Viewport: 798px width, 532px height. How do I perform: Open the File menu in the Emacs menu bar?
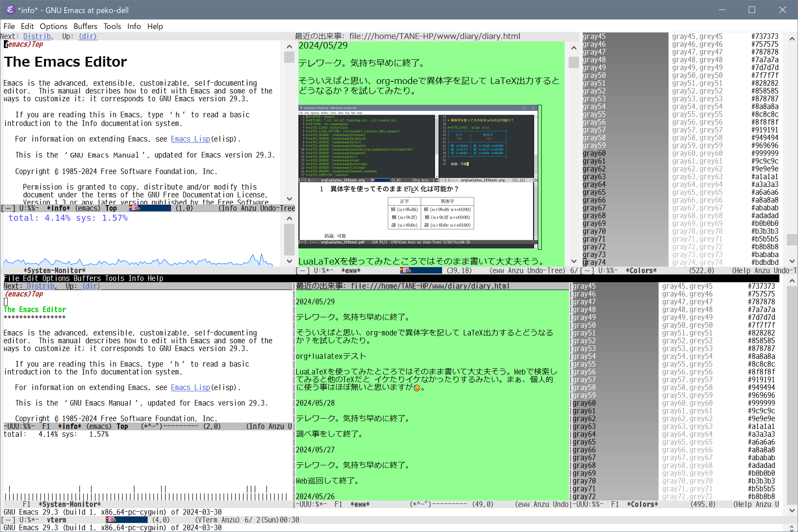tap(9, 26)
